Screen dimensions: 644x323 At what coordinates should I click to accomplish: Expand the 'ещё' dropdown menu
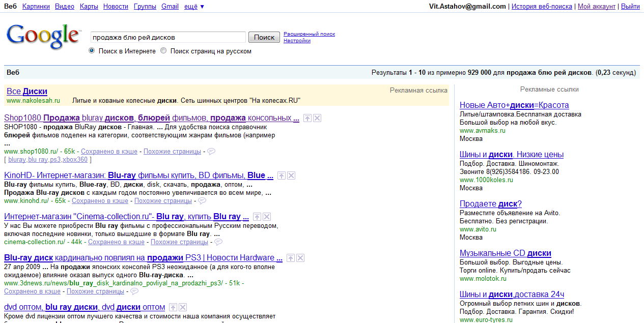[194, 7]
